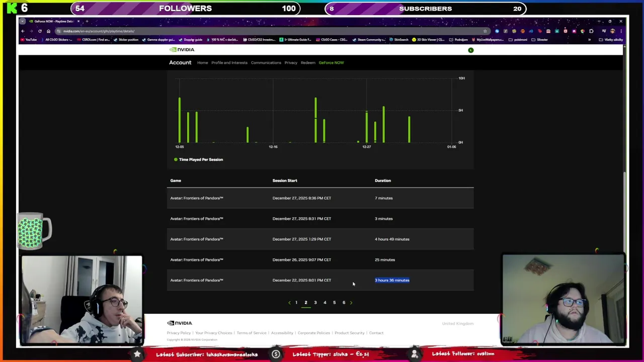Click the 4 hours 49 minutes duration

click(x=392, y=239)
